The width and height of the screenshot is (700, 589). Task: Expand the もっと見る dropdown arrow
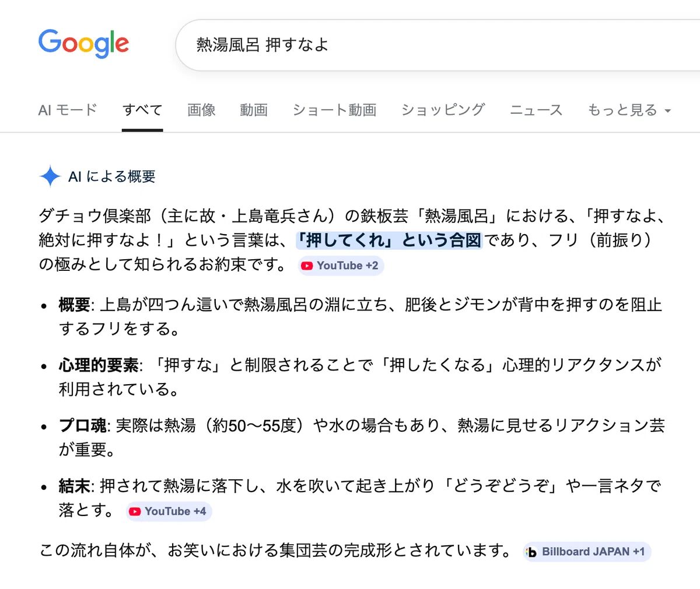tap(668, 110)
